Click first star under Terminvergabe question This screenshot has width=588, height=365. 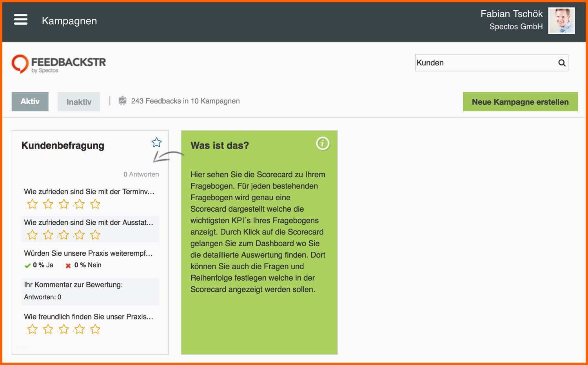point(33,204)
